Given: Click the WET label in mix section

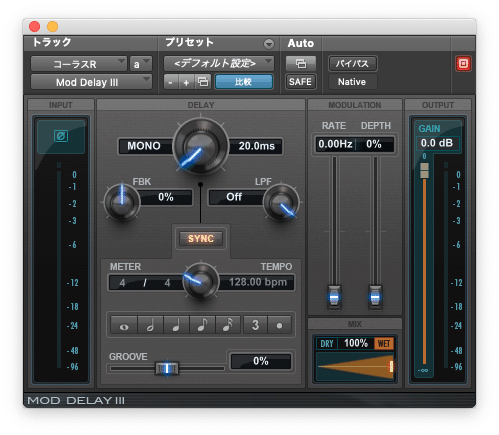Looking at the screenshot, I should [384, 344].
